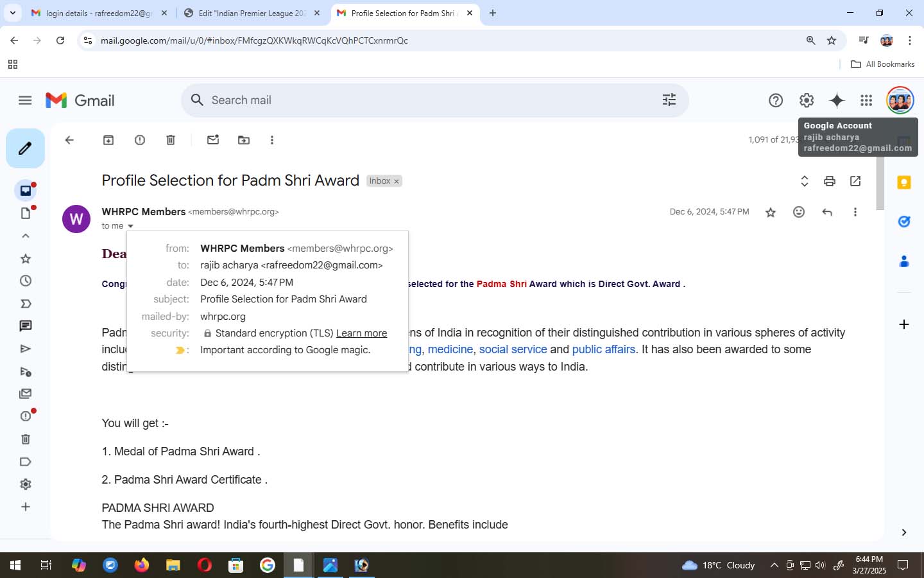Add an emoji reaction to message

pos(799,212)
